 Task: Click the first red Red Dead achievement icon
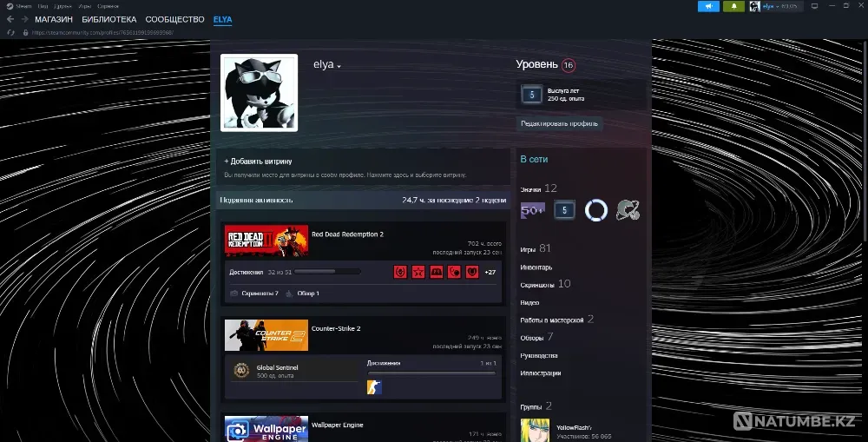click(x=400, y=272)
